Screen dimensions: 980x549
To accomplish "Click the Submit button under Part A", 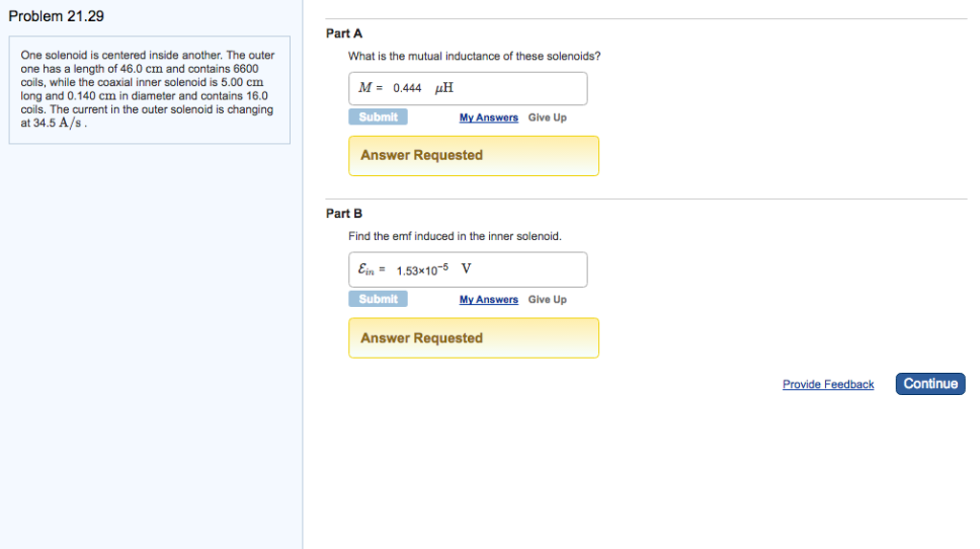I will [x=378, y=117].
